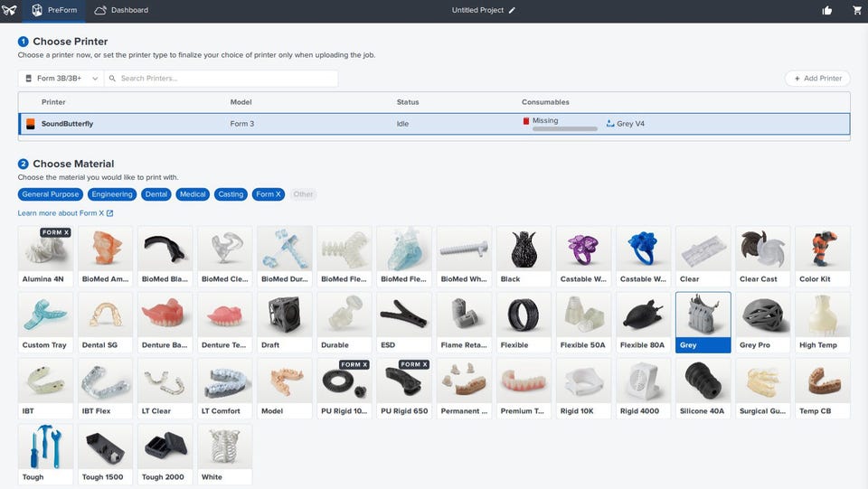Select PU Rigid 650 material
The width and height of the screenshot is (868, 489).
tap(404, 389)
